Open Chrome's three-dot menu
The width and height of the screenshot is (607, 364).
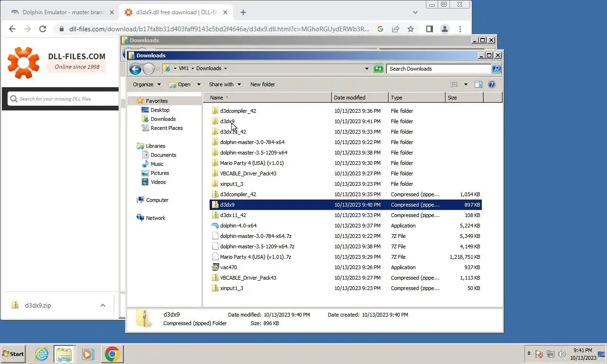coord(460,29)
